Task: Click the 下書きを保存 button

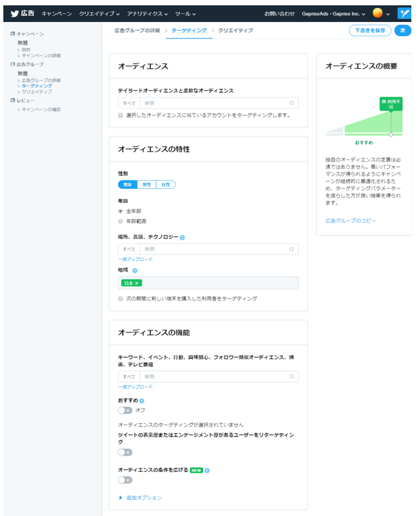Action: click(x=369, y=30)
